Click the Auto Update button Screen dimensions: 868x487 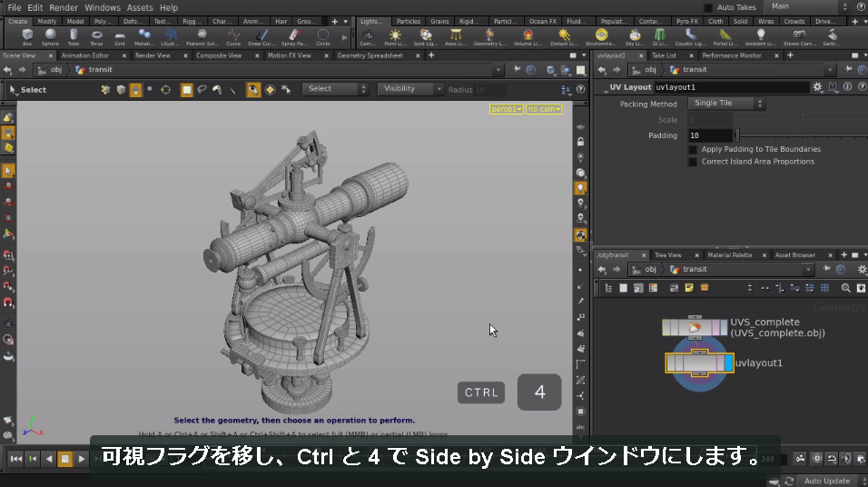826,481
